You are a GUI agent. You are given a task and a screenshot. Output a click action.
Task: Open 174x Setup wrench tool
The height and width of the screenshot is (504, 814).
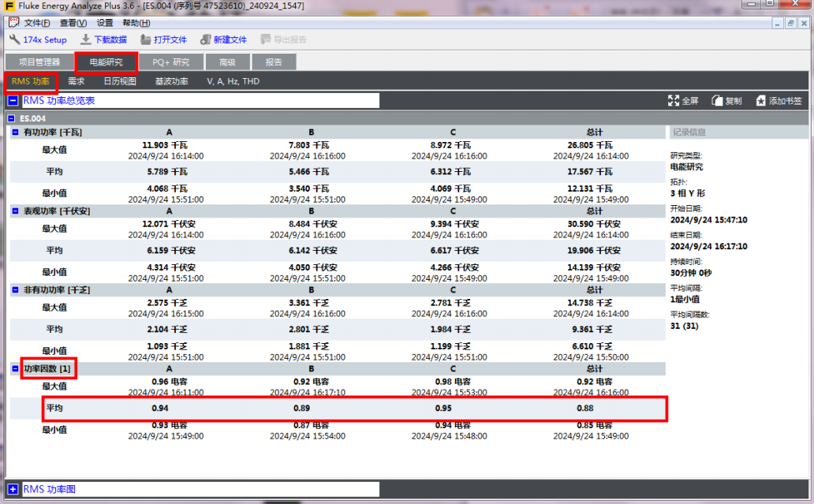[14, 39]
